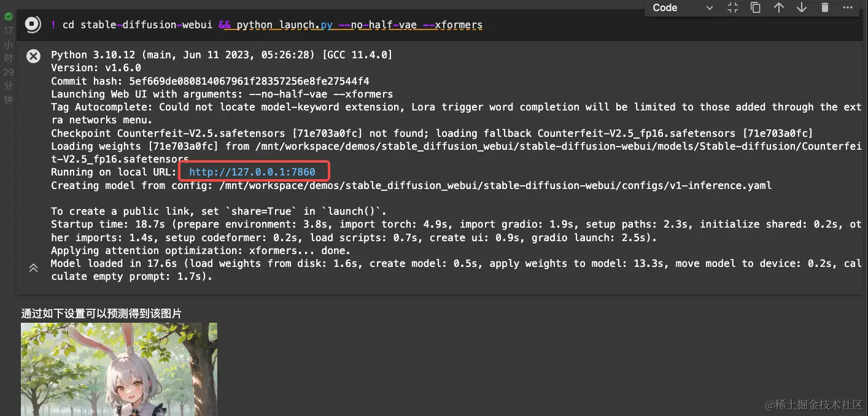Move the cell down with the down arrow
This screenshot has width=868, height=416.
pyautogui.click(x=801, y=8)
